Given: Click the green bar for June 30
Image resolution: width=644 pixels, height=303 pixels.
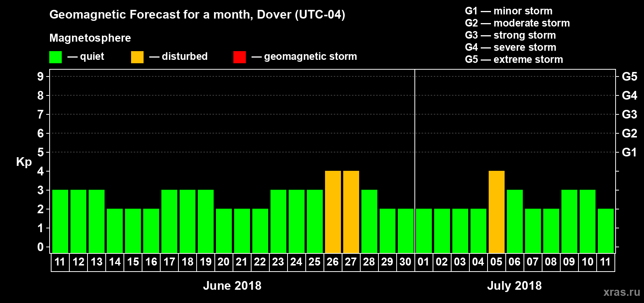Looking at the screenshot, I should pyautogui.click(x=406, y=231).
